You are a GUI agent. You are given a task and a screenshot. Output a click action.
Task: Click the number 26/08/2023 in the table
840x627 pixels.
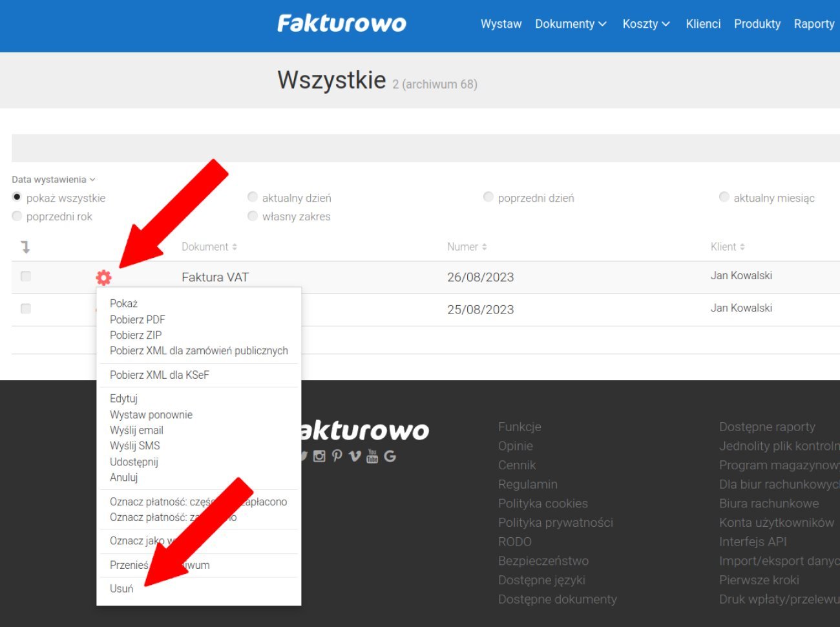point(481,277)
